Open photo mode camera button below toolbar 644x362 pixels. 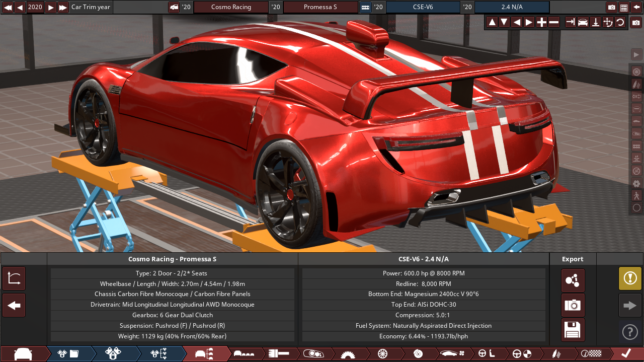click(636, 23)
